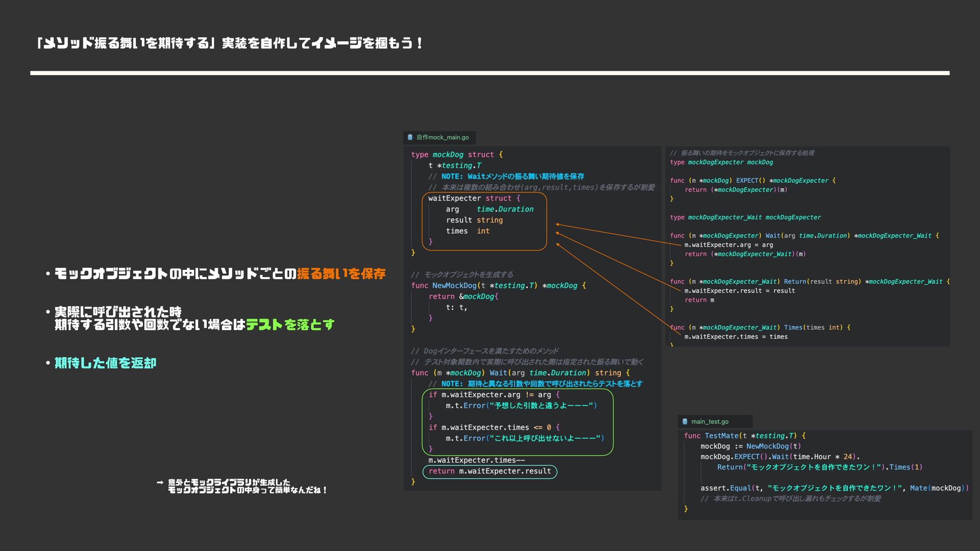Click the 't: t,' line
Viewport: 980px width, 551px height.
pyautogui.click(x=456, y=307)
